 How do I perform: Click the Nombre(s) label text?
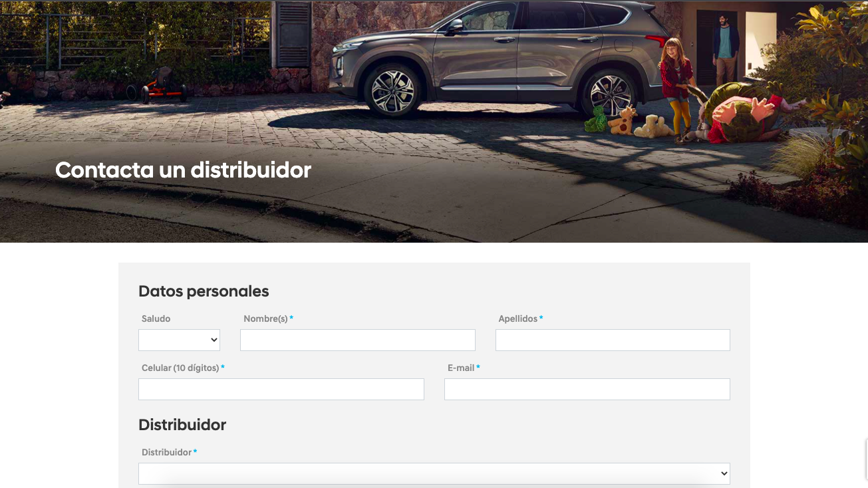(x=265, y=318)
